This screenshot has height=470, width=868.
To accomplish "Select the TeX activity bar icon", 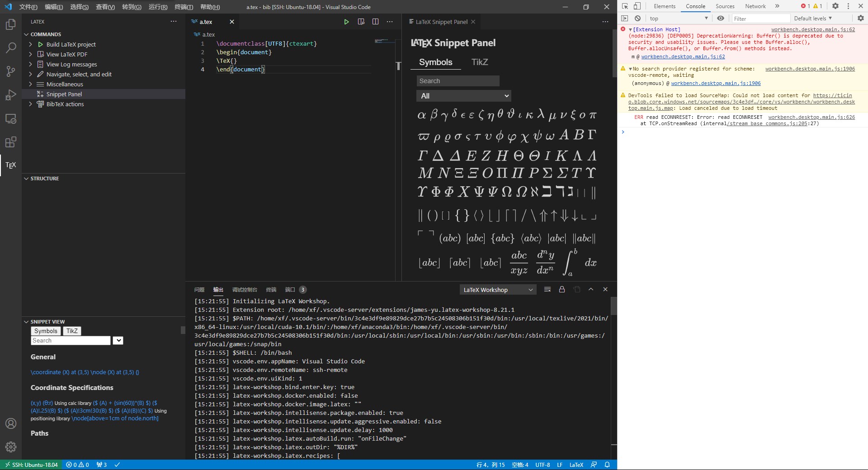I will click(x=11, y=165).
